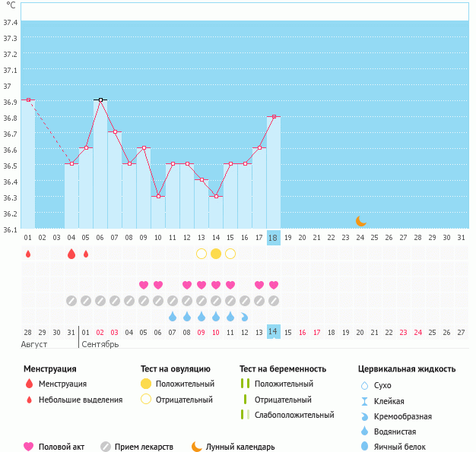Select the small red spotting drop on day 01
Image resolution: width=476 pixels, height=452 pixels.
point(28,254)
